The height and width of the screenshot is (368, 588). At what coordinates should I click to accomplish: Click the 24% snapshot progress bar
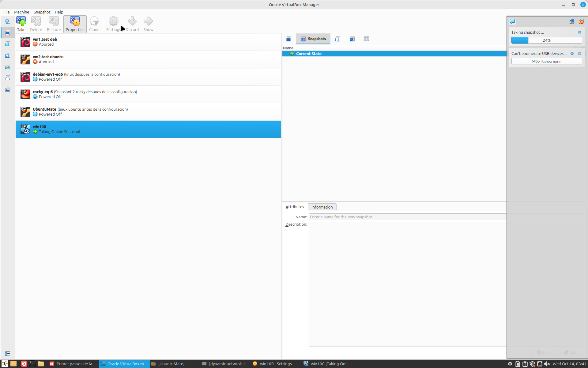[546, 40]
